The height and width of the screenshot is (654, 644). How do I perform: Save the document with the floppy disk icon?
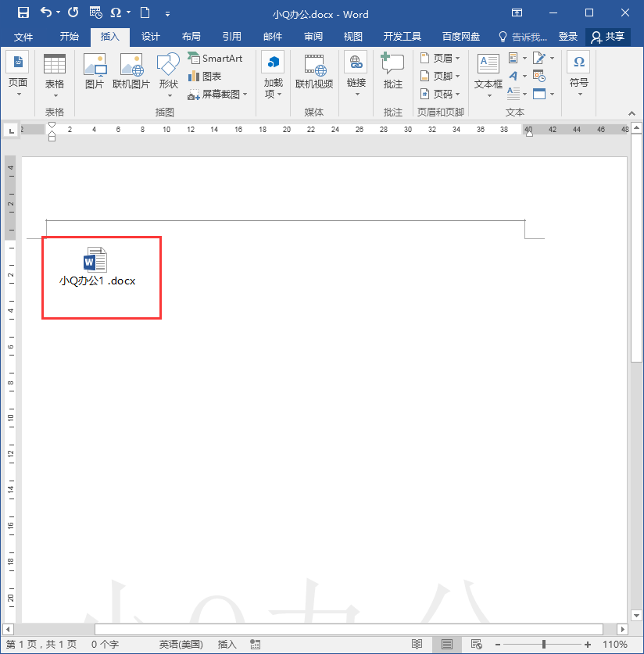pos(23,13)
